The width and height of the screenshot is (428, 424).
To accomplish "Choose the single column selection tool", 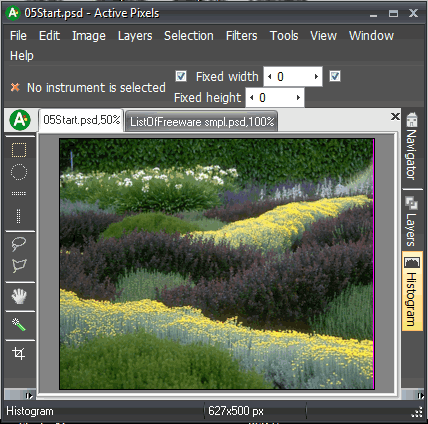I will (x=19, y=216).
